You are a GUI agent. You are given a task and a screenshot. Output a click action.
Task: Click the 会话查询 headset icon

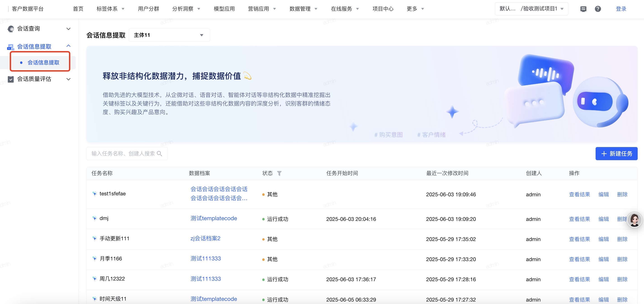[x=11, y=29]
